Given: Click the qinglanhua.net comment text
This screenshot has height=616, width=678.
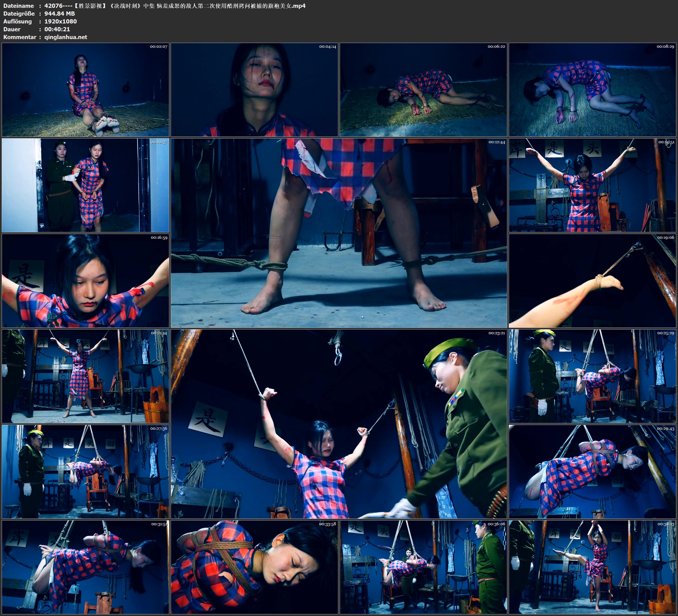Looking at the screenshot, I should 66,37.
